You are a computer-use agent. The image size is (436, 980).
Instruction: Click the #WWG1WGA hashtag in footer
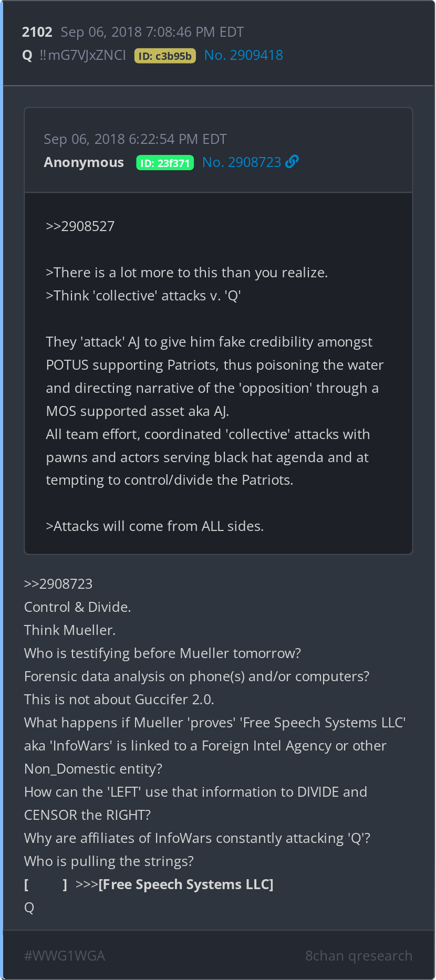(65, 955)
